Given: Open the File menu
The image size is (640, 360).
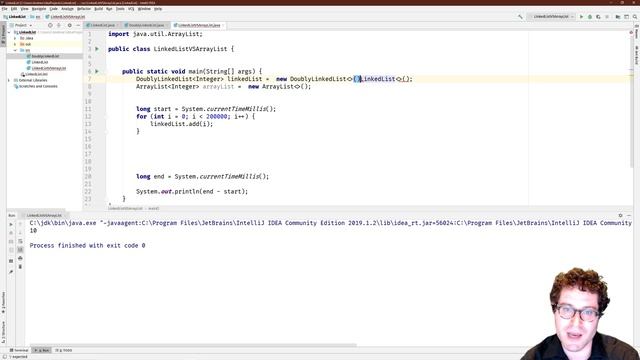Looking at the screenshot, I should point(4,9).
